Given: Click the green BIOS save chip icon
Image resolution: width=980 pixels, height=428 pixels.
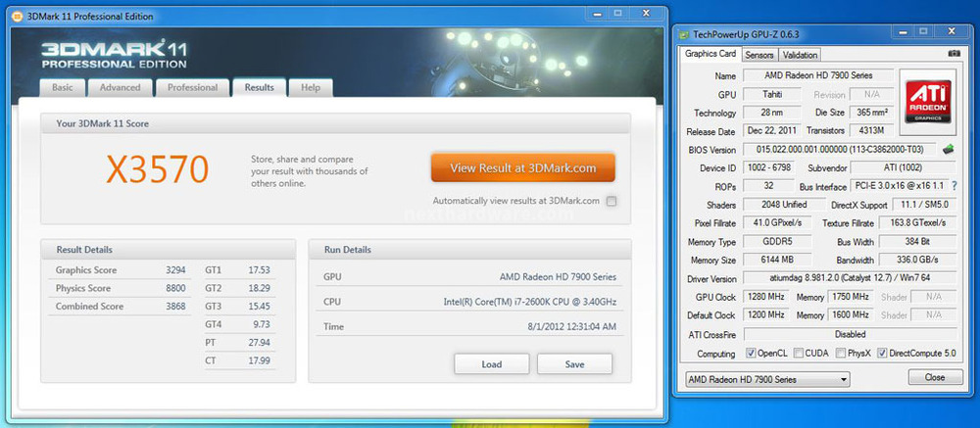Looking at the screenshot, I should (949, 149).
